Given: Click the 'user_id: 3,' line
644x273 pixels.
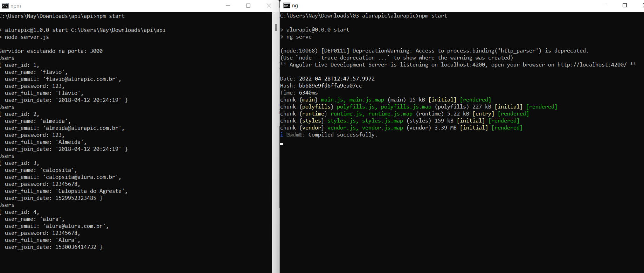Looking at the screenshot, I should [20, 163].
